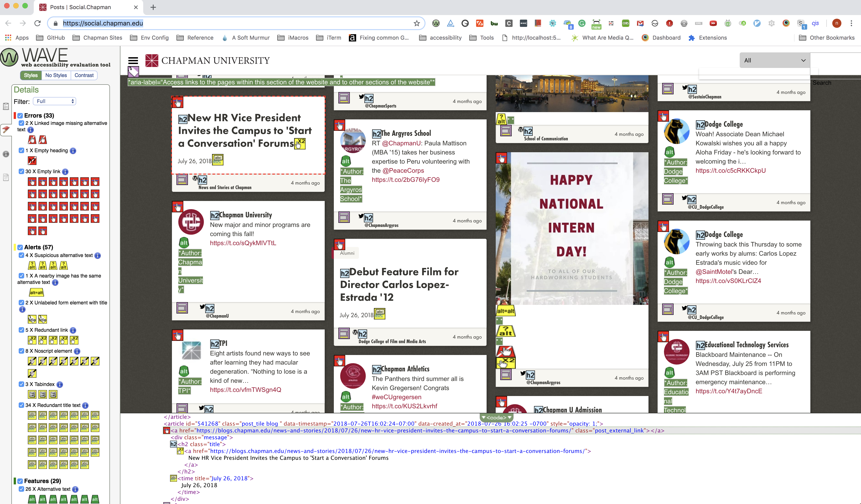The width and height of the screenshot is (861, 504).
Task: Click the info icon beside Empty heading
Action: (x=73, y=151)
